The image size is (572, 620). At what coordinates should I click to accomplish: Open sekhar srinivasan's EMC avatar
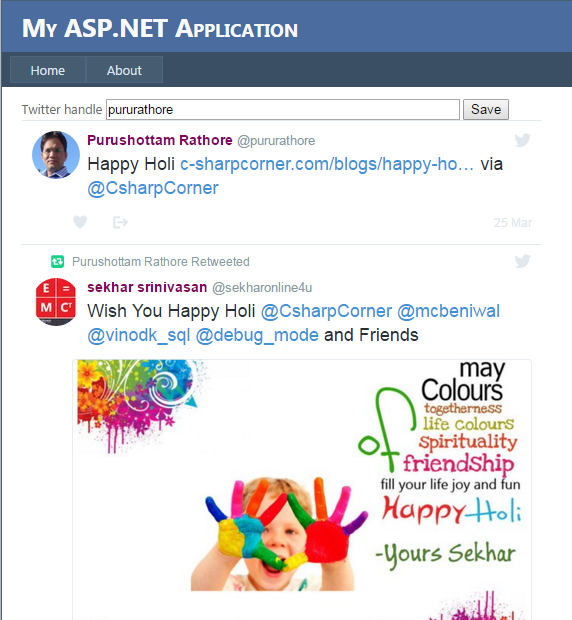(x=56, y=302)
